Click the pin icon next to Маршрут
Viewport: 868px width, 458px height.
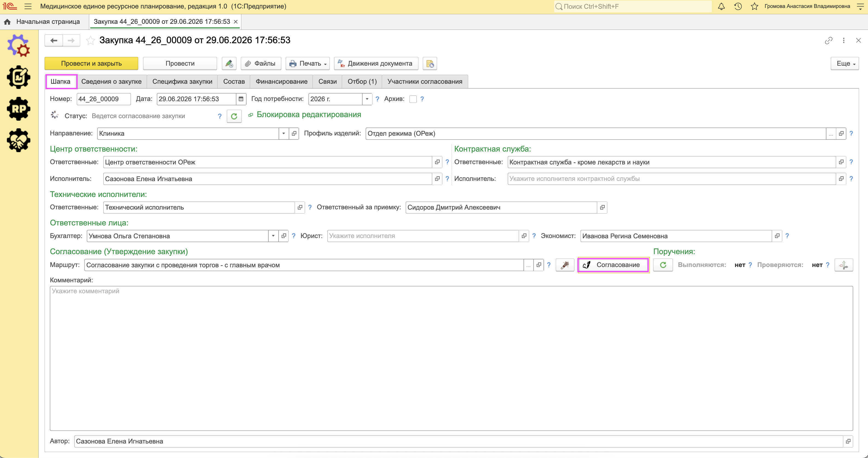point(565,265)
